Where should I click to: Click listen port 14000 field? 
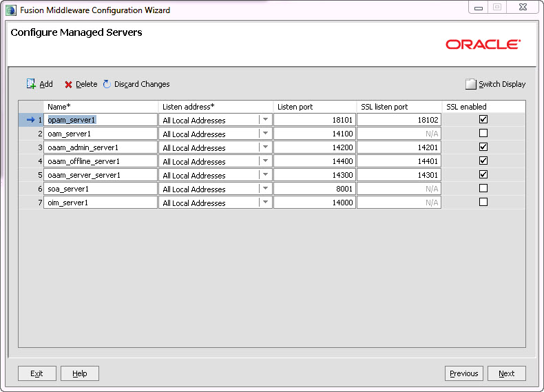[315, 203]
